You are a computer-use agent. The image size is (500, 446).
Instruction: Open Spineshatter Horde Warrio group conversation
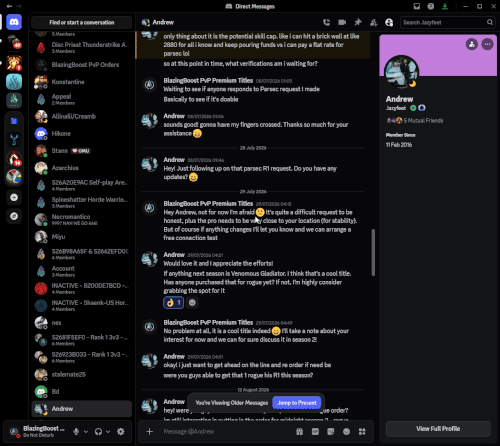82,202
